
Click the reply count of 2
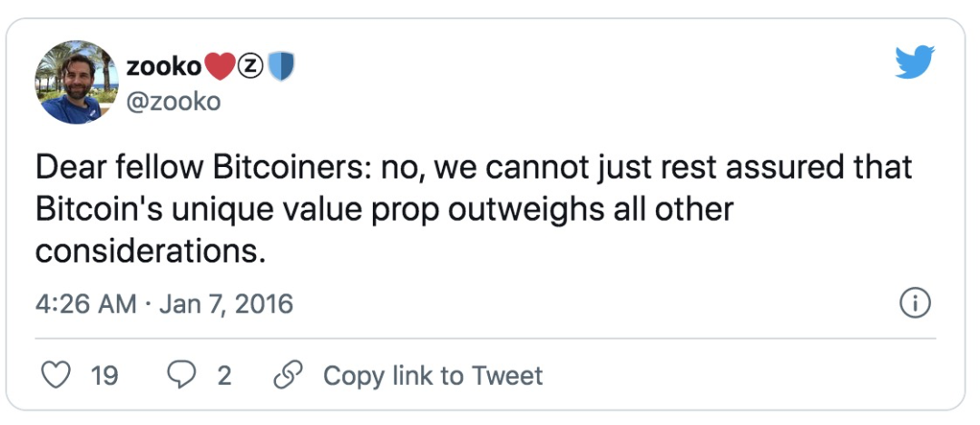pyautogui.click(x=224, y=376)
